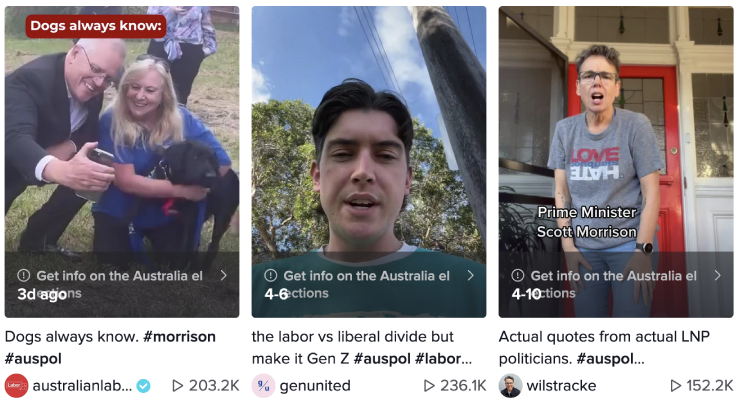Open the australianlabor profile avatar

pyautogui.click(x=16, y=386)
